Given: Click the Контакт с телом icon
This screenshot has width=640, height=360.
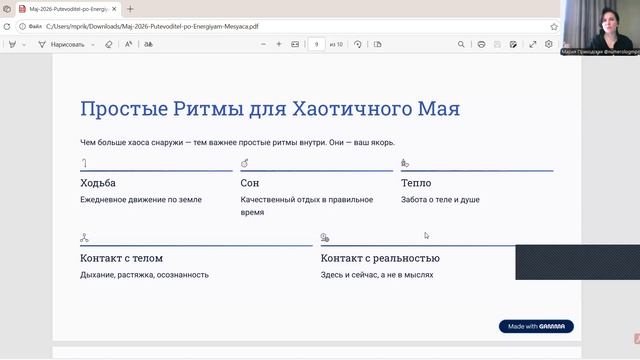Looking at the screenshot, I should coord(84,238).
